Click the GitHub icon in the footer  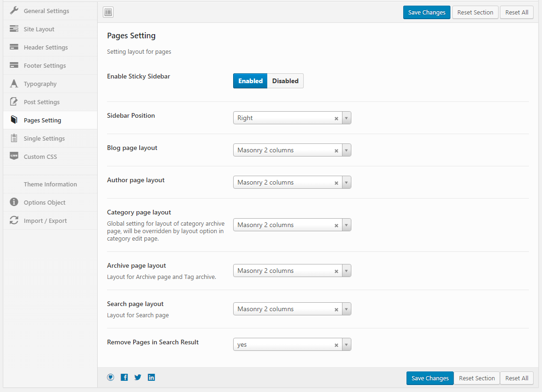[111, 378]
